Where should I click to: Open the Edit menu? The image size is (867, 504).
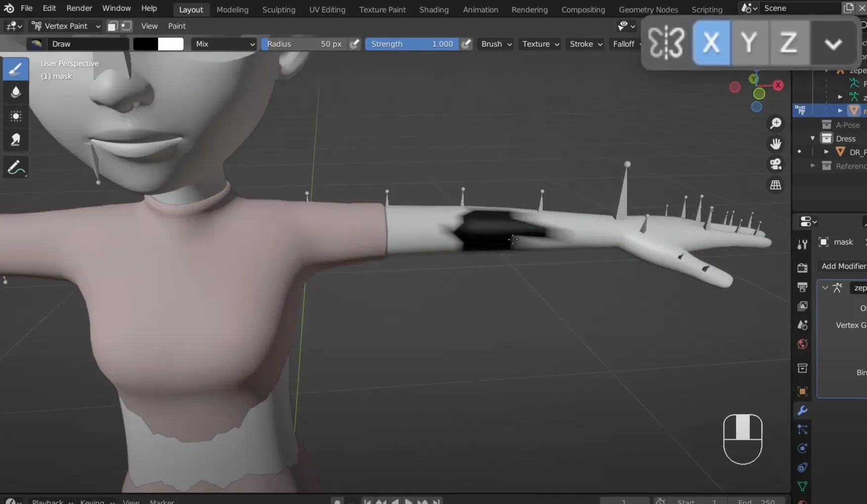49,8
